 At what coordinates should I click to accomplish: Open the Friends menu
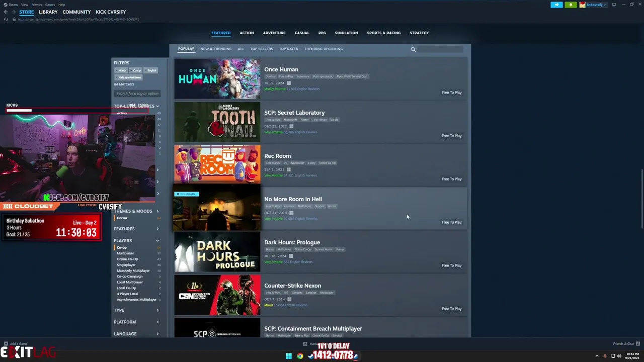(37, 5)
